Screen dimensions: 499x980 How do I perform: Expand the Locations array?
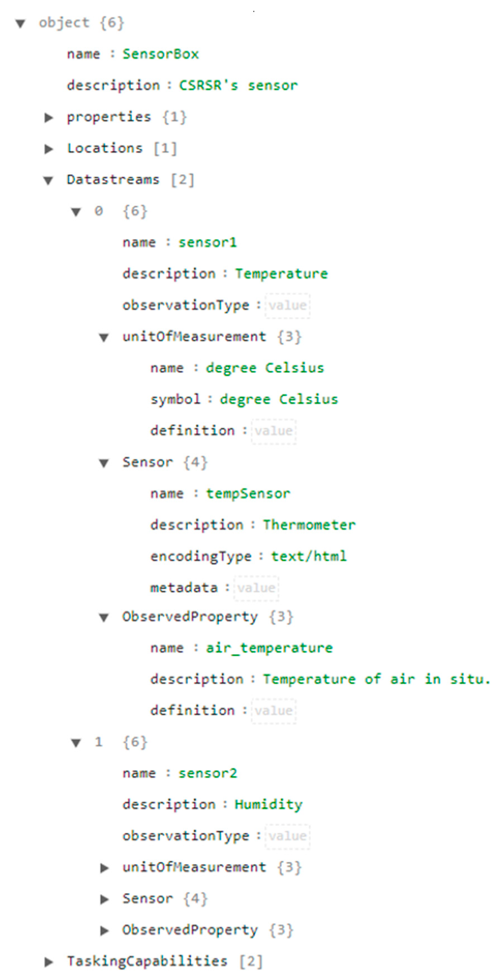click(x=48, y=149)
